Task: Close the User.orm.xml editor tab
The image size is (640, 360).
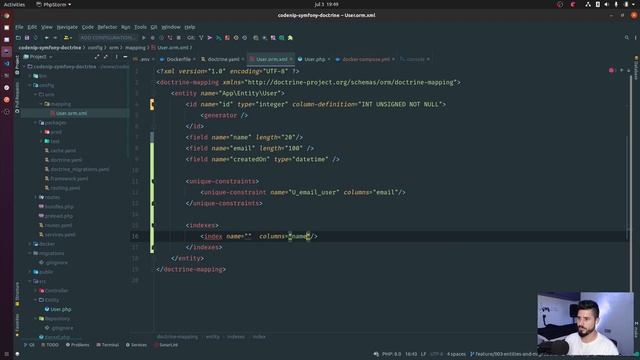Action: pyautogui.click(x=291, y=59)
